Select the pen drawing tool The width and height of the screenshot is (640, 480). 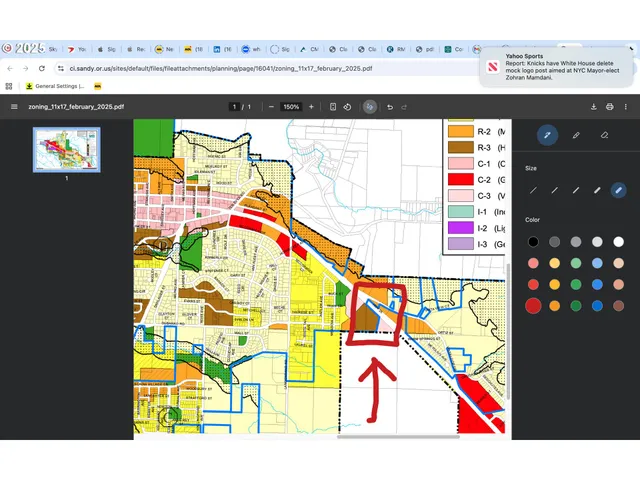pyautogui.click(x=547, y=135)
